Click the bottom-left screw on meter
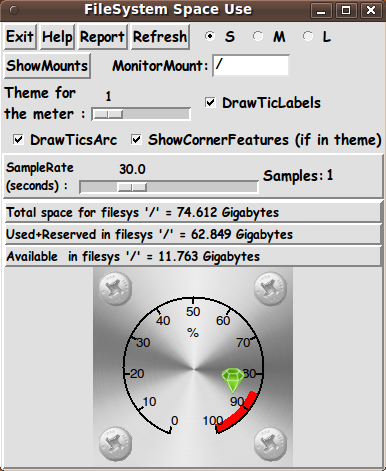 (116, 444)
